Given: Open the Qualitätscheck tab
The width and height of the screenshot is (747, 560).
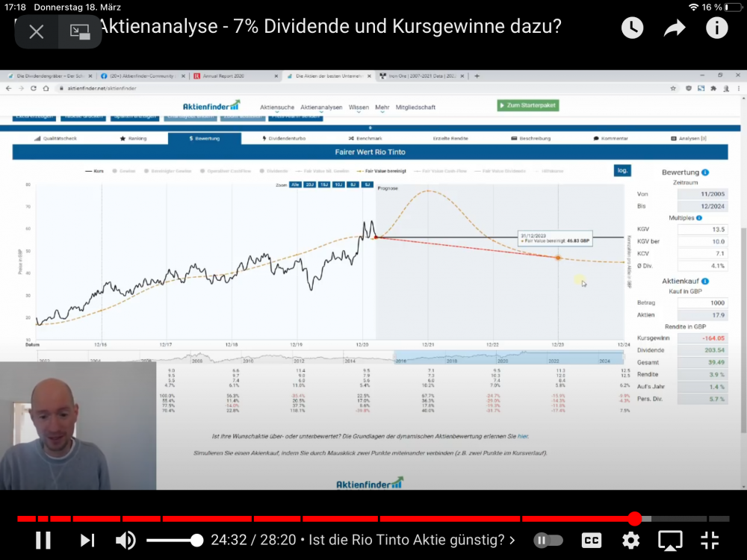Looking at the screenshot, I should point(55,139).
